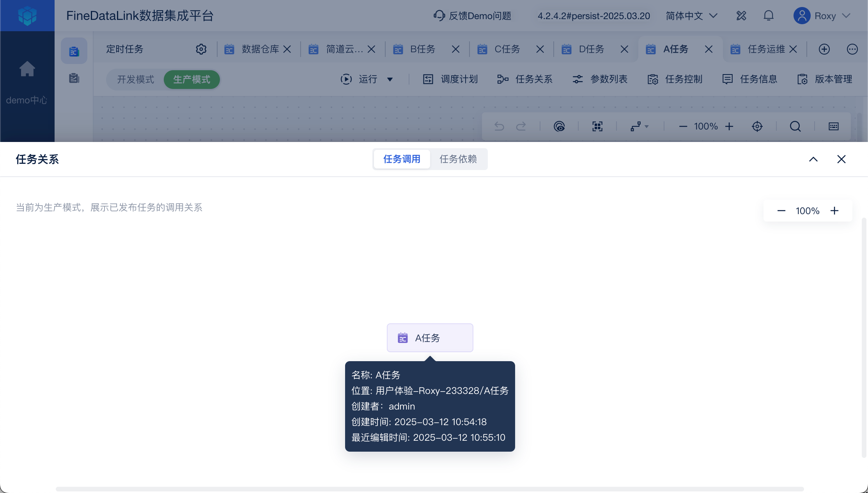
Task: Open 版本管理
Action: [x=824, y=79]
